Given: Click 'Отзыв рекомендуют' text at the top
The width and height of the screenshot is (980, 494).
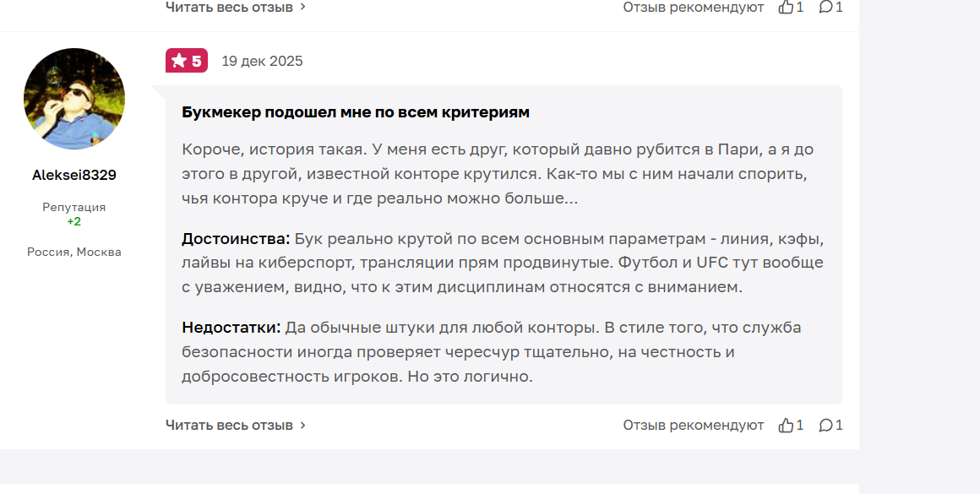Looking at the screenshot, I should coord(693,7).
